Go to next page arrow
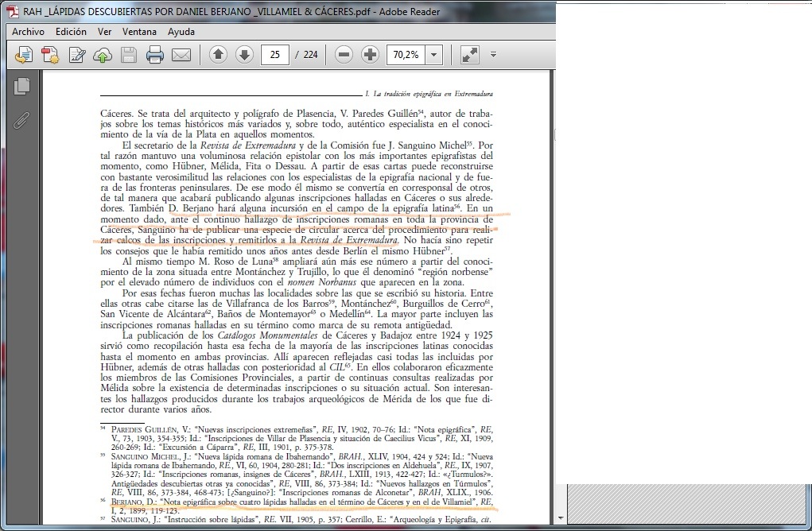This screenshot has width=812, height=531. tap(244, 55)
